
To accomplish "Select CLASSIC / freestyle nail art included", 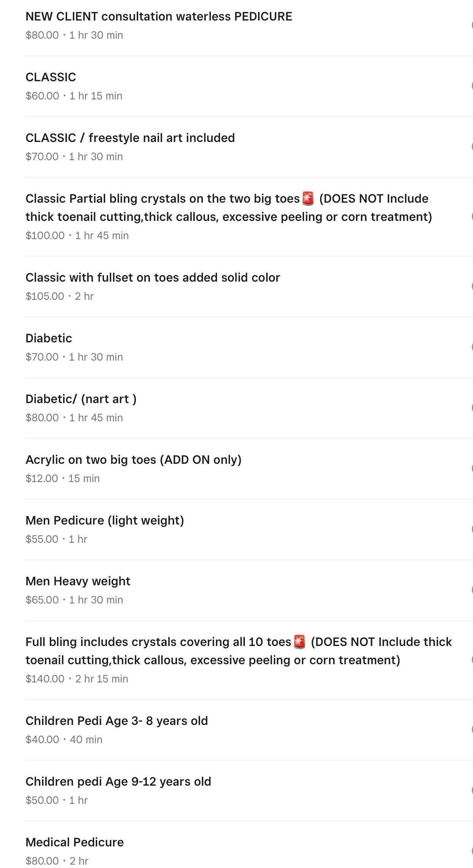I will pyautogui.click(x=130, y=138).
